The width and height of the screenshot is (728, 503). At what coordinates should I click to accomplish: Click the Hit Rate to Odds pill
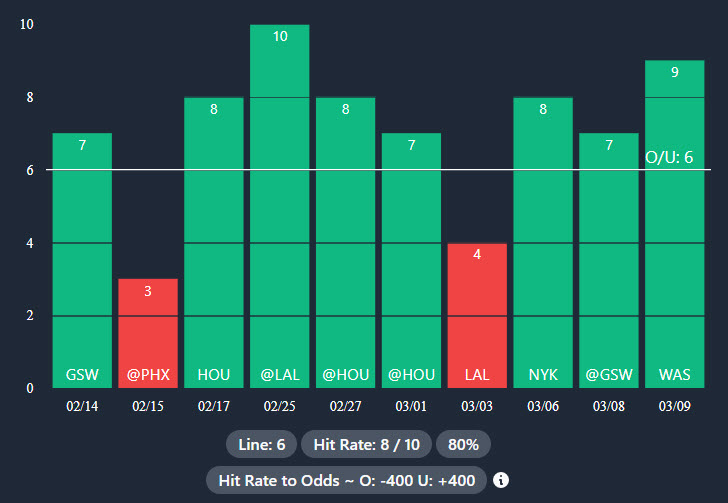(x=346, y=480)
